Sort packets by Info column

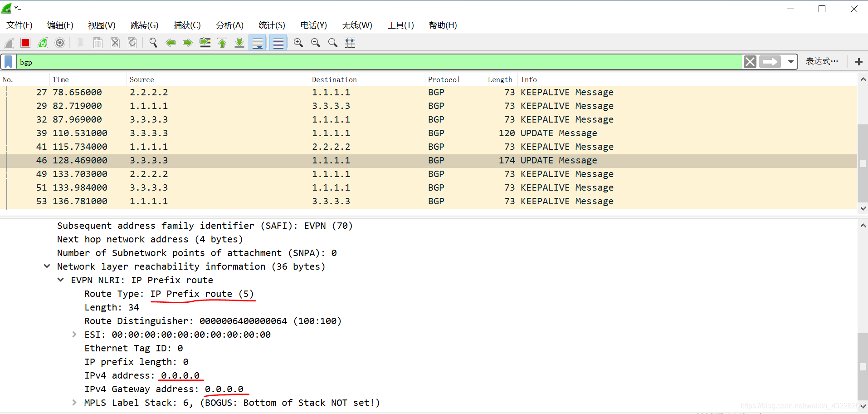687,79
